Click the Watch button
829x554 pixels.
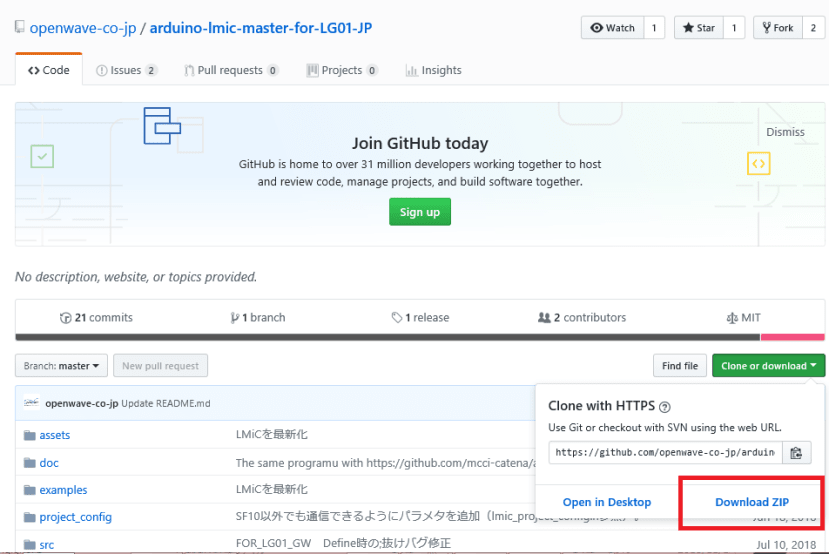pos(612,28)
